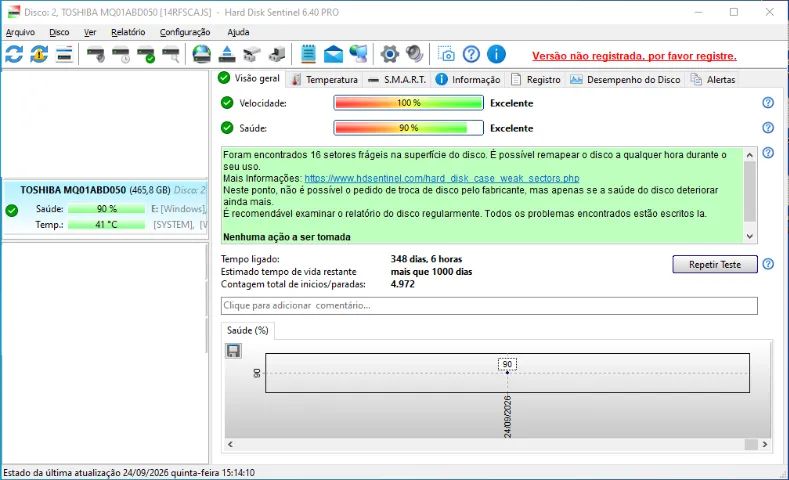Screen dimensions: 789x480
Task: Switch to the Desempenho do Disco tab
Action: tap(625, 79)
